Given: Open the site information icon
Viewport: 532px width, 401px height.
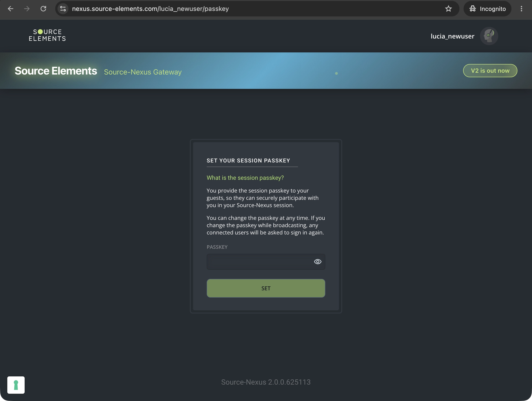Looking at the screenshot, I should click(x=63, y=9).
